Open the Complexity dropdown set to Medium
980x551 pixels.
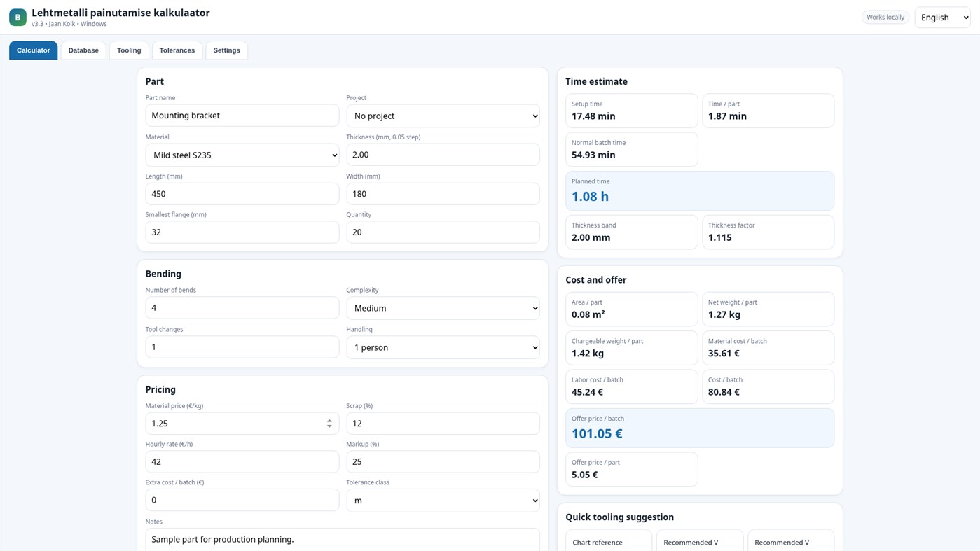[x=443, y=308]
